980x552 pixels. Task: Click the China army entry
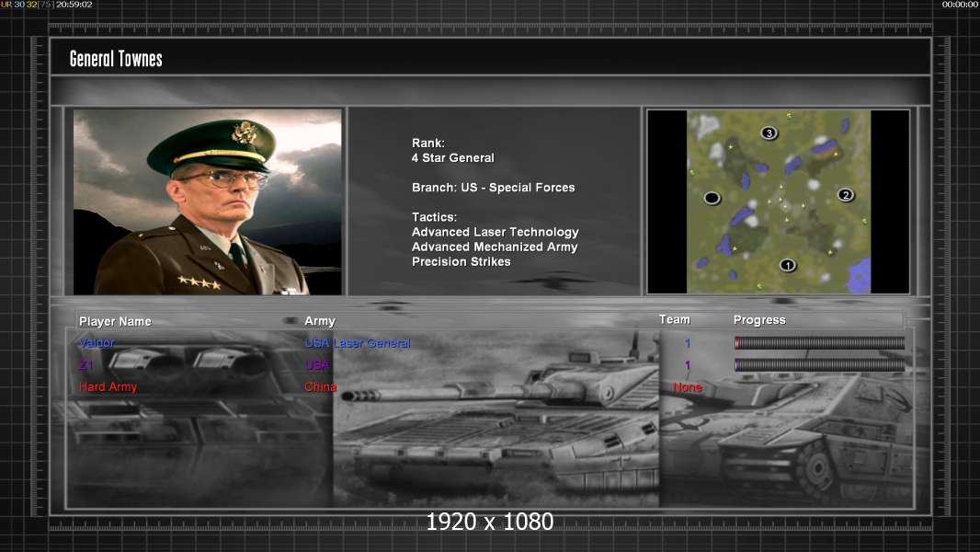point(321,387)
